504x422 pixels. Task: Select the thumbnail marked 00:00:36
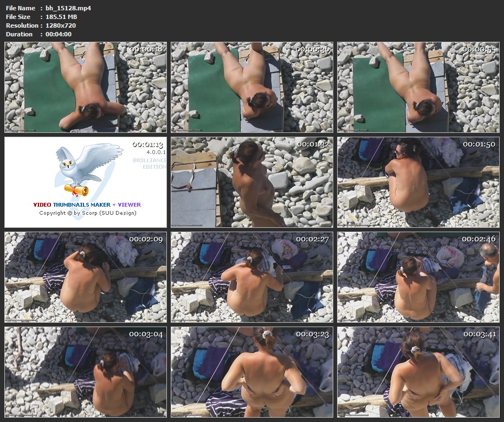coord(252,87)
